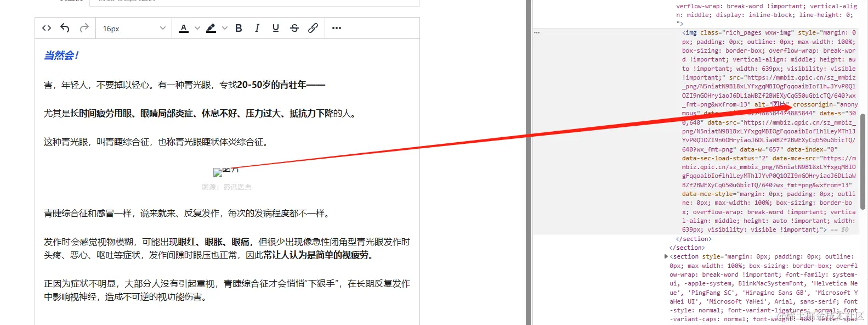Expand the highlight color picker arrow
The width and height of the screenshot is (868, 325).
click(x=225, y=28)
